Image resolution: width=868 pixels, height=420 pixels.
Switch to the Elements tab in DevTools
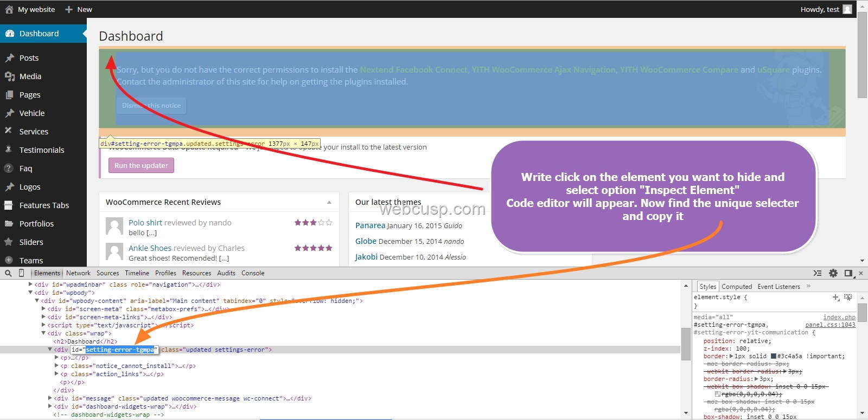[47, 273]
